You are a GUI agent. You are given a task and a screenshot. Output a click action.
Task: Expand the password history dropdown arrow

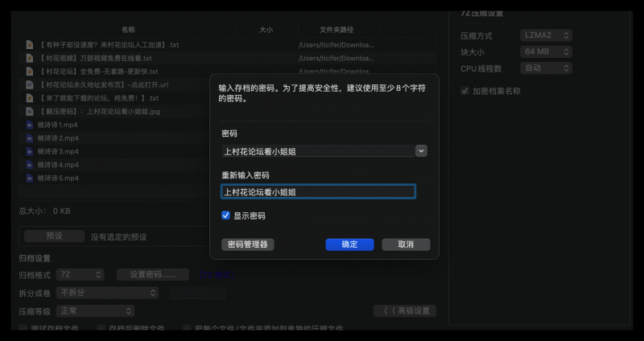pos(421,150)
